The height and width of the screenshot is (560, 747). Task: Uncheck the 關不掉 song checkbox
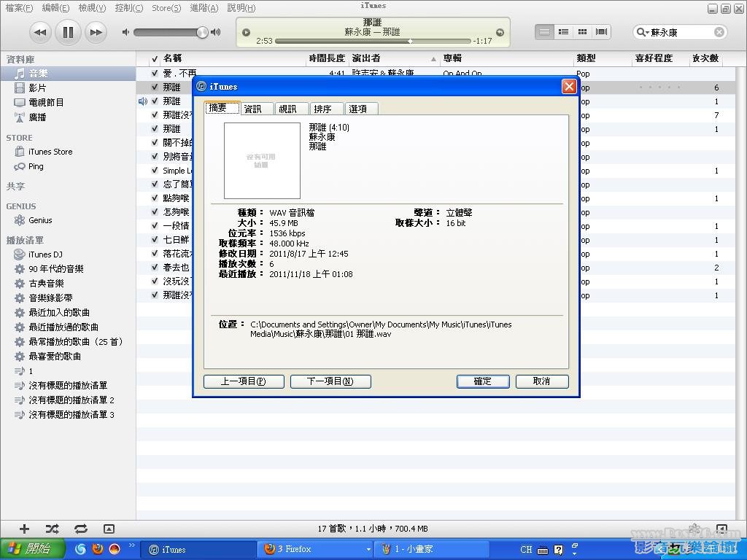(x=155, y=142)
